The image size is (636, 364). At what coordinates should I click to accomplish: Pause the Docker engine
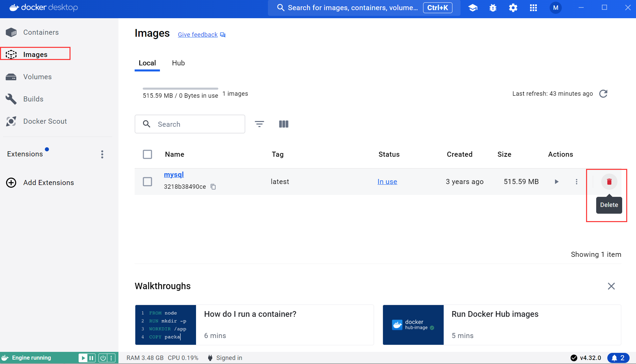(x=91, y=358)
